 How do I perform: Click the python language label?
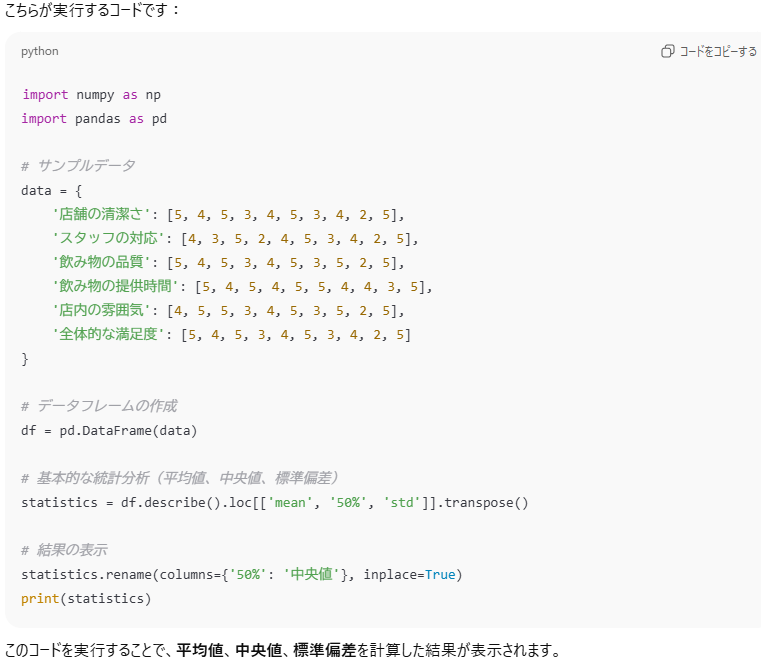point(40,51)
